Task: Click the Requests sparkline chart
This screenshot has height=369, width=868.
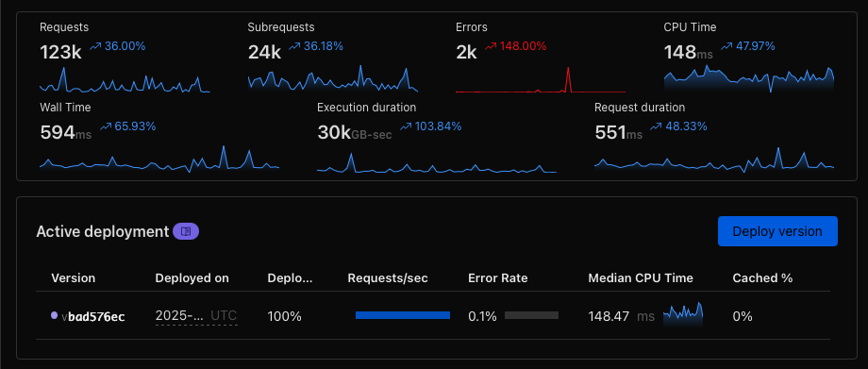Action: 125,80
